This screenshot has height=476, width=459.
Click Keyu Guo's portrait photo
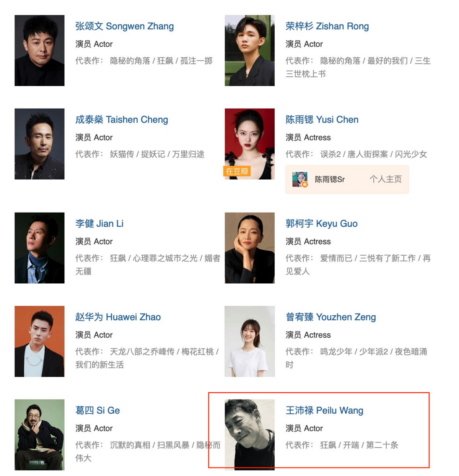[250, 248]
